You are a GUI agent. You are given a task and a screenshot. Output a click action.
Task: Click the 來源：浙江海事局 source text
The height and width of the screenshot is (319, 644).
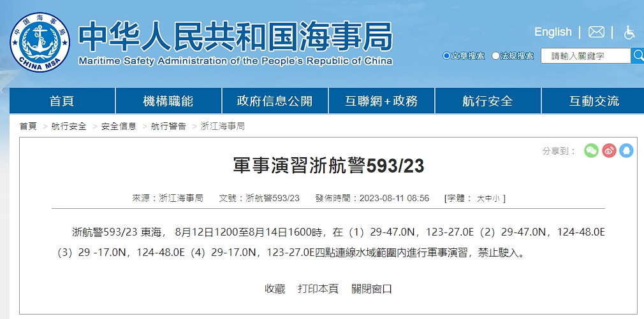click(x=168, y=199)
